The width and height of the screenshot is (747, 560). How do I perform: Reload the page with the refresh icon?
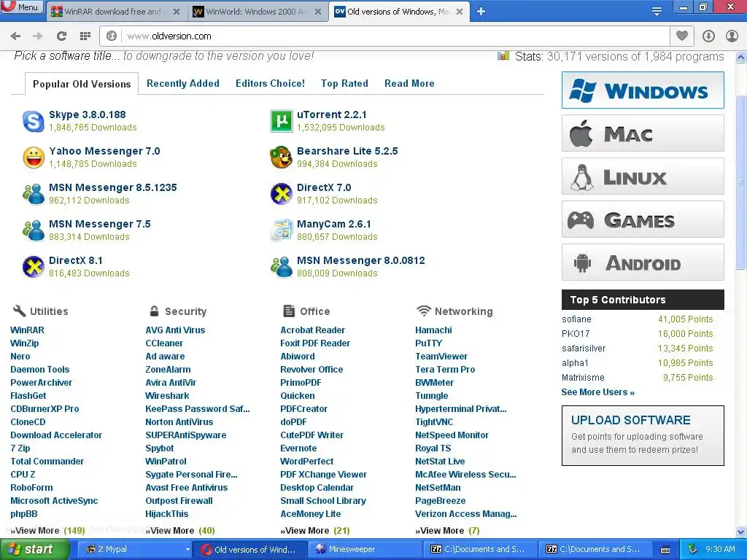click(x=61, y=36)
